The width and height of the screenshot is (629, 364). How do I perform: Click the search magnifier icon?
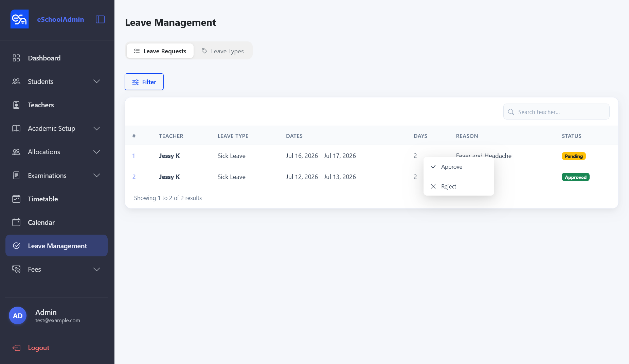pos(511,112)
